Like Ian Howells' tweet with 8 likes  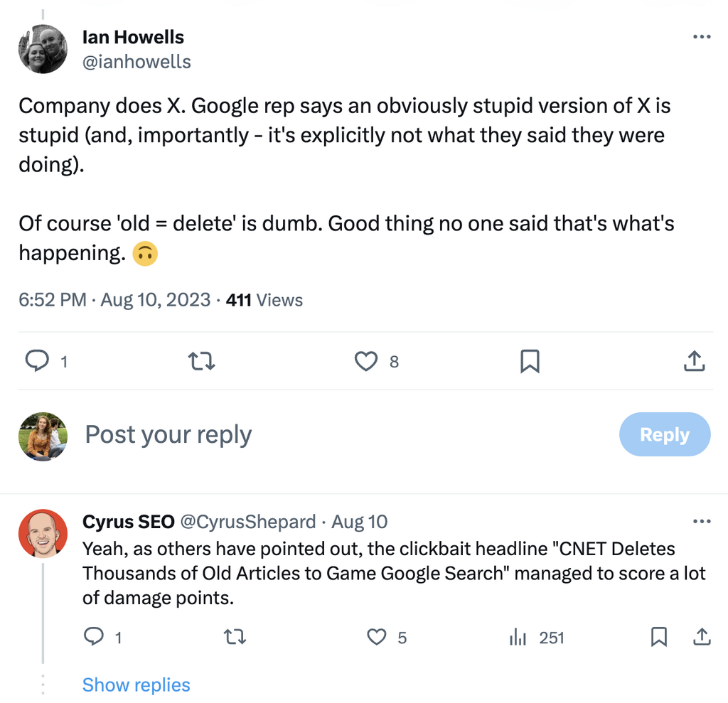366,362
